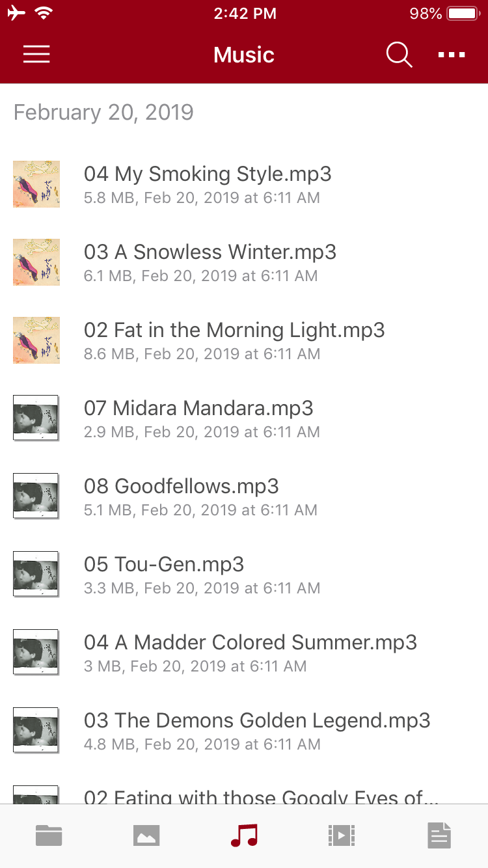Viewport: 488px width, 868px height.
Task: Play 04 A Madder Colored Summer.mp3
Action: point(244,653)
